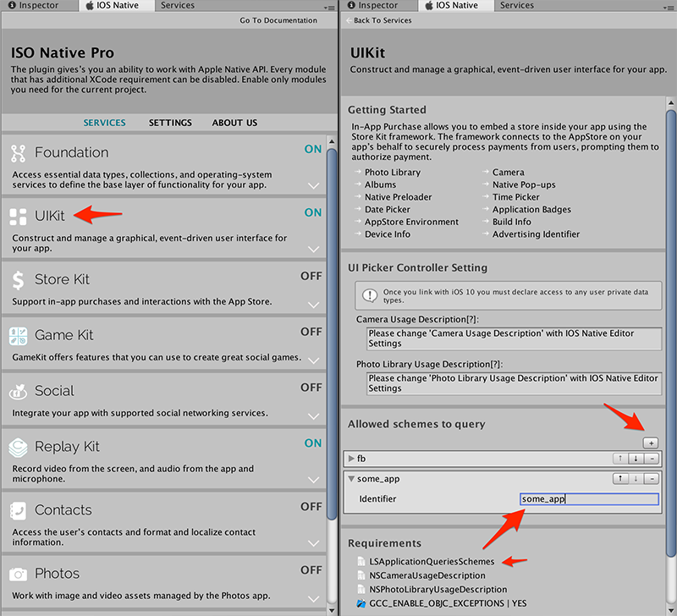Toggle Replay Kit ON switch
The image size is (677, 616).
coord(312,443)
